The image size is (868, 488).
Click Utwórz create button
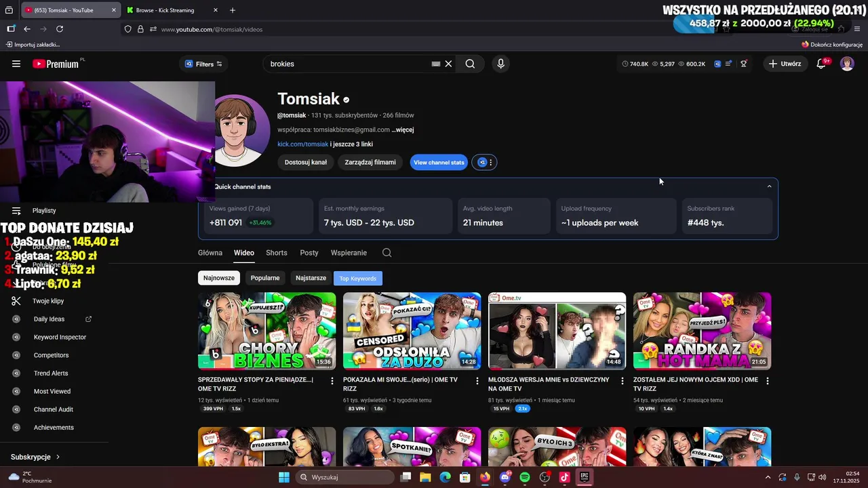tap(785, 64)
